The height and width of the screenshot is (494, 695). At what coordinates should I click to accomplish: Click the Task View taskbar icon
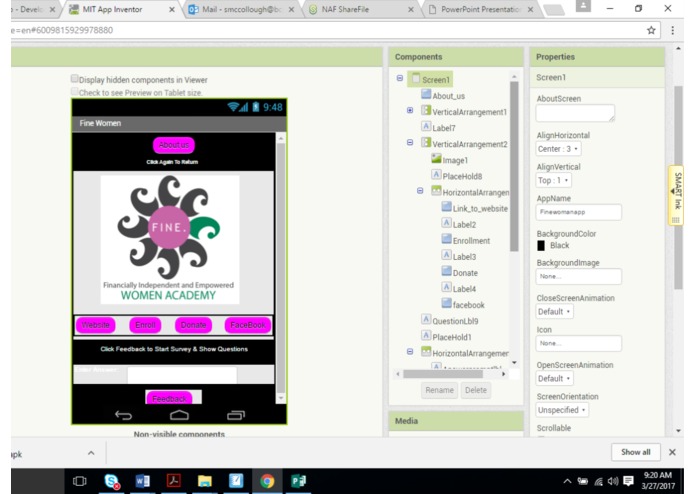(x=80, y=481)
